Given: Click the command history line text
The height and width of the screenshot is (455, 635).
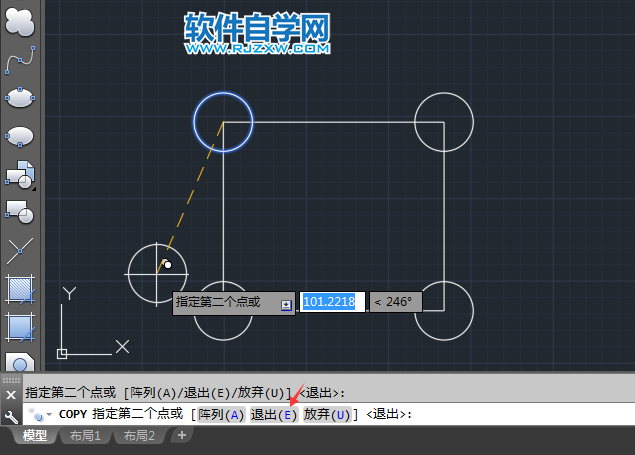Looking at the screenshot, I should pyautogui.click(x=185, y=393).
